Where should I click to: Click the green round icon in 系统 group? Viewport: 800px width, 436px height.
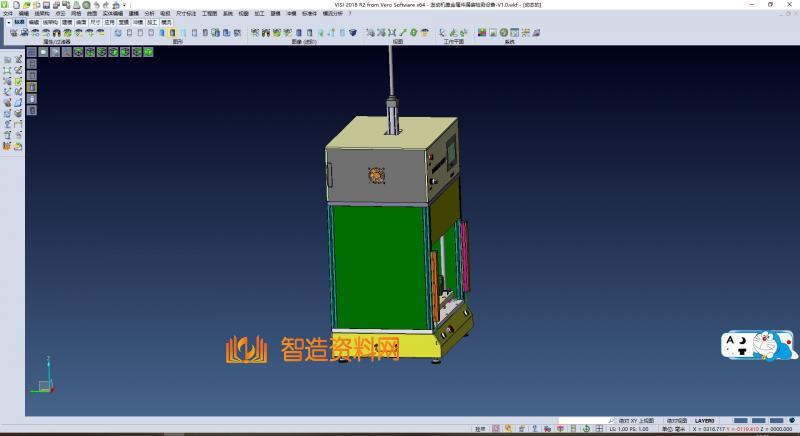[x=505, y=33]
